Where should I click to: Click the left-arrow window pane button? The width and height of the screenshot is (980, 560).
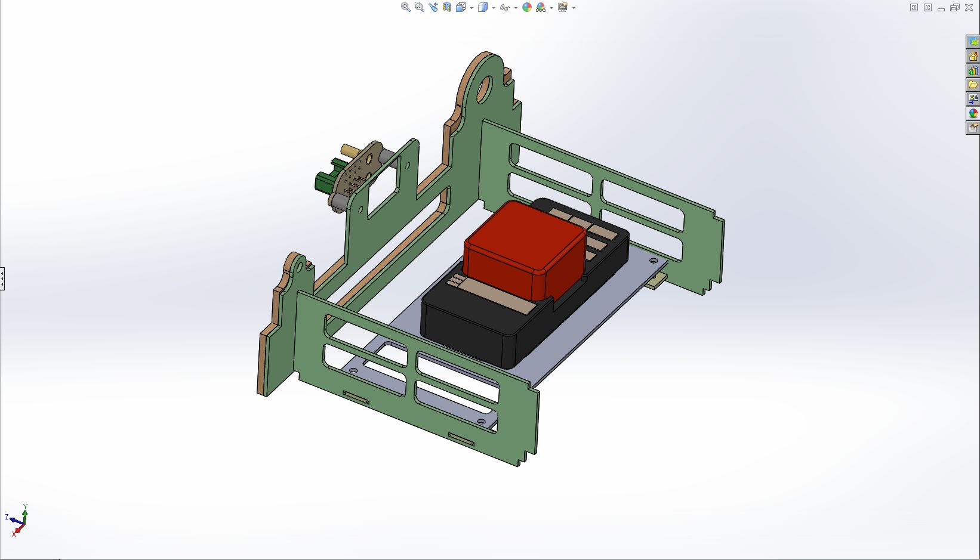[x=914, y=8]
